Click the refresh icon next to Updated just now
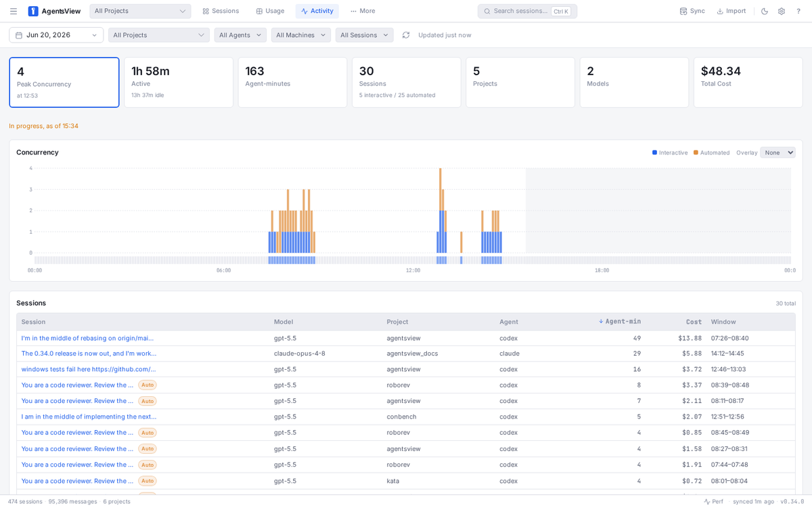 [406, 35]
